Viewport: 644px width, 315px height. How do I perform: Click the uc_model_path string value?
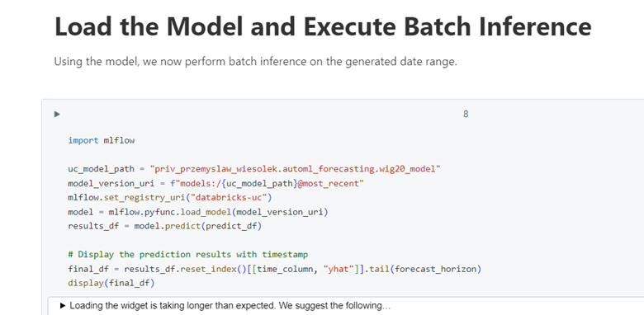[x=296, y=169]
